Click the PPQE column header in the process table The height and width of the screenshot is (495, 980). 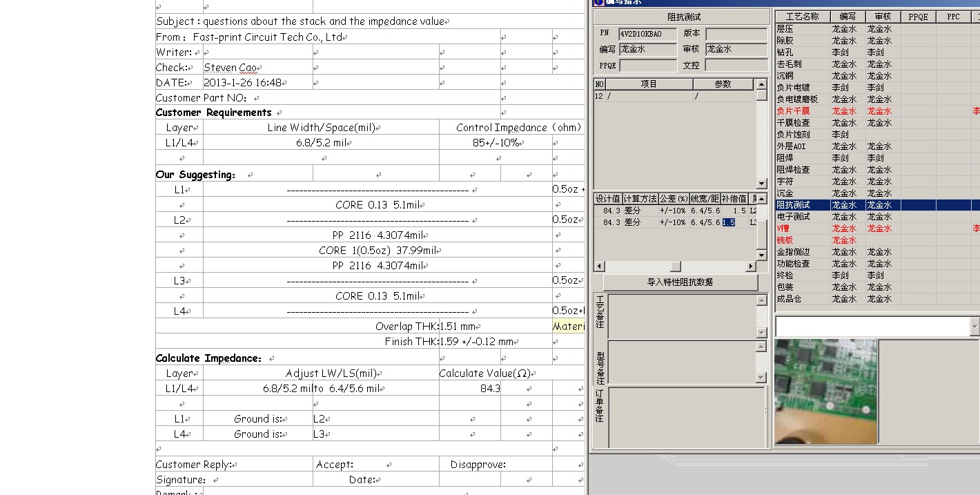[919, 17]
